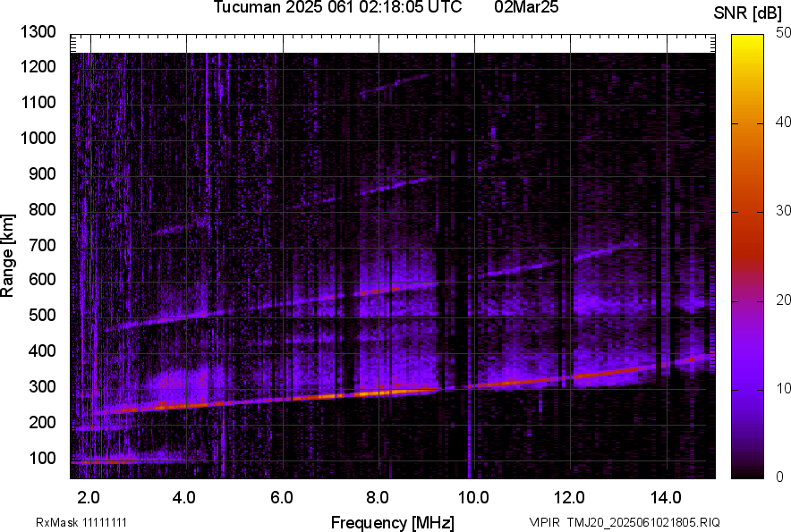
Task: Click the 14.0 frequency tick label
Action: coord(665,496)
